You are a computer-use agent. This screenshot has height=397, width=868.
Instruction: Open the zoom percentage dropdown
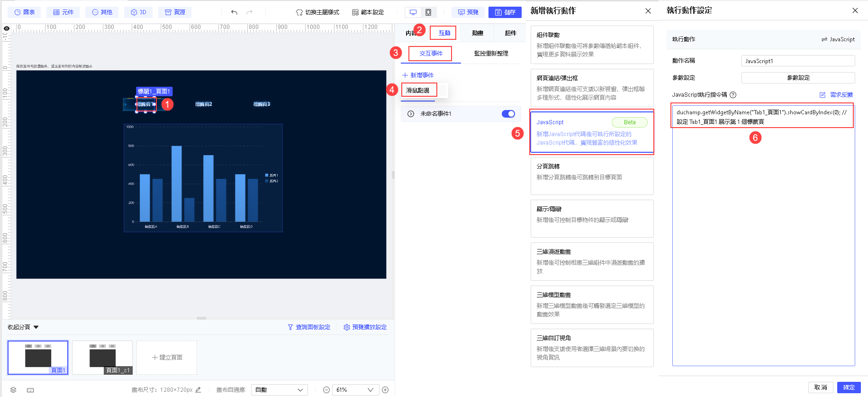[355, 390]
